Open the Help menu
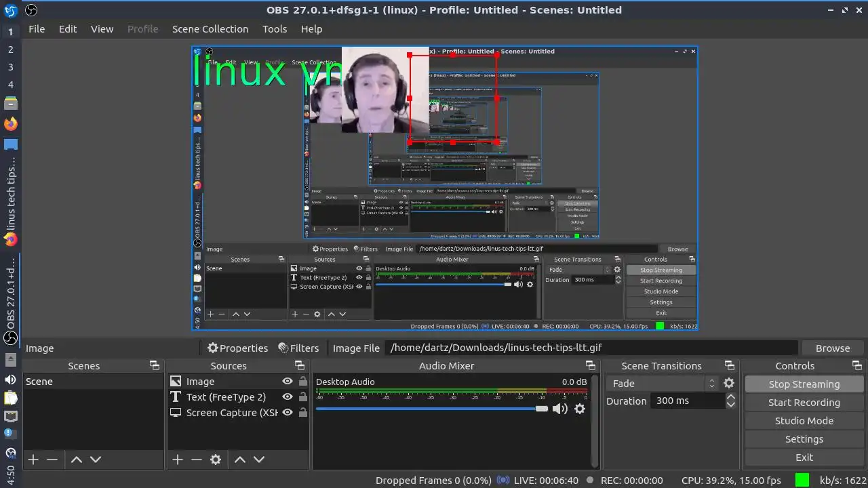This screenshot has height=488, width=868. tap(311, 29)
